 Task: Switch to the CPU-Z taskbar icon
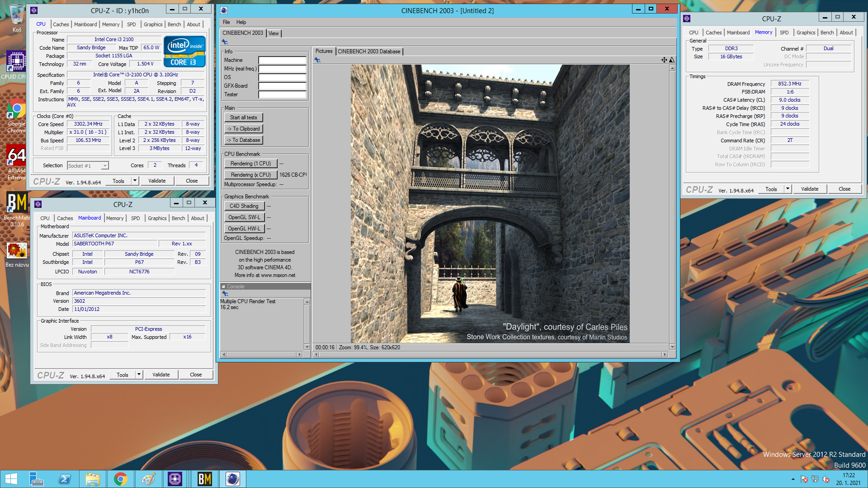coord(175,479)
